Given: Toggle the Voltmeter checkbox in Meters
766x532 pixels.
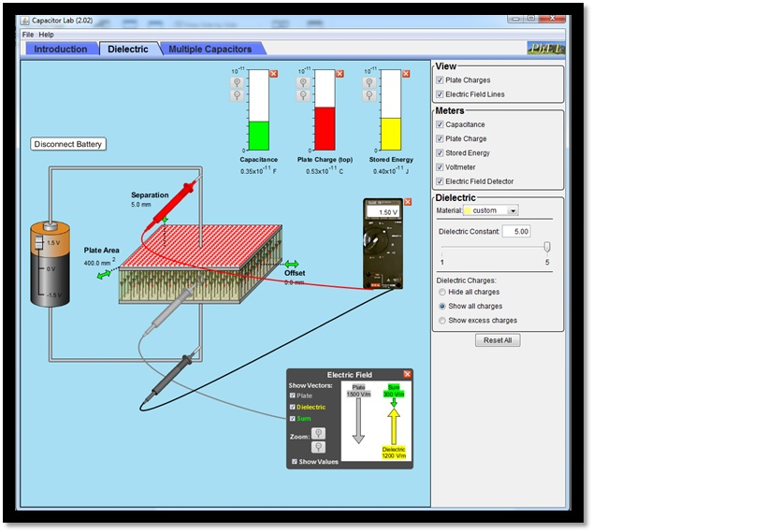Looking at the screenshot, I should (x=440, y=167).
